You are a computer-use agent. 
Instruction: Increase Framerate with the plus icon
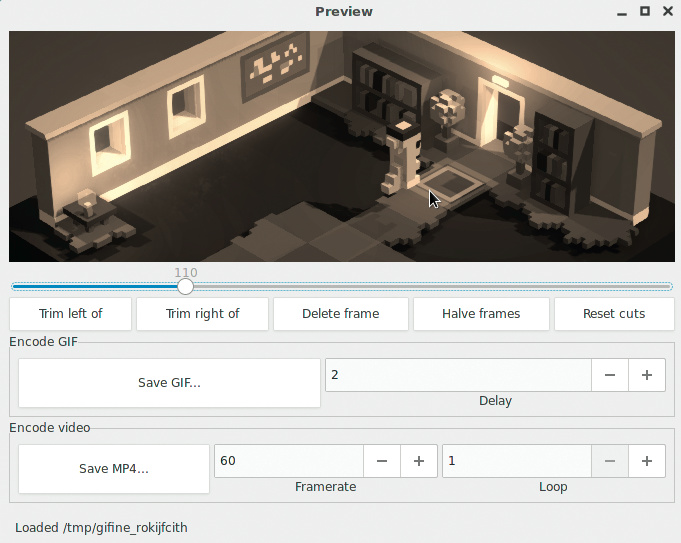(x=419, y=461)
